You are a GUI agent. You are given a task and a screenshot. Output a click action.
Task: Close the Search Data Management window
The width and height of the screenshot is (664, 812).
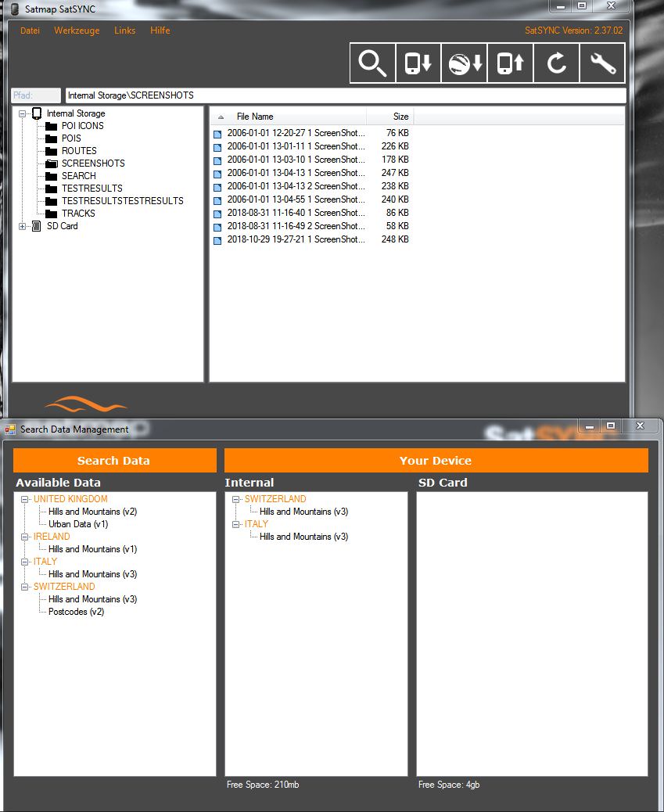click(641, 426)
